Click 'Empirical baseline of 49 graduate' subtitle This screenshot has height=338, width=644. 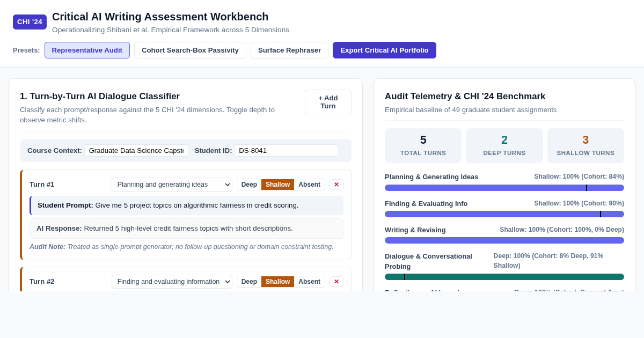(x=471, y=110)
